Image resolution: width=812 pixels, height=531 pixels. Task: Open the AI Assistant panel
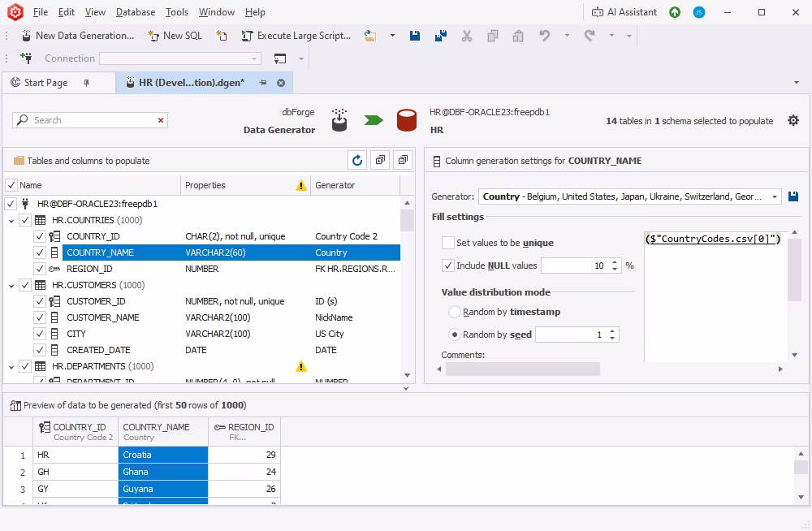coord(624,12)
